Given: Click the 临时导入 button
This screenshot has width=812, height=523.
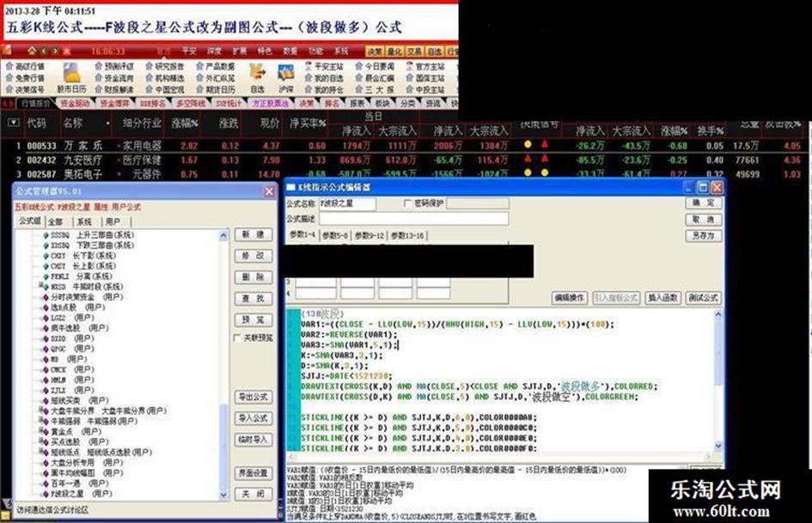Looking at the screenshot, I should (253, 440).
